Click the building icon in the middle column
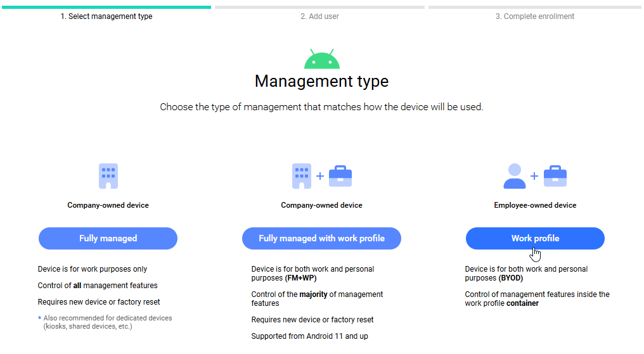The height and width of the screenshot is (354, 644). pos(301,176)
